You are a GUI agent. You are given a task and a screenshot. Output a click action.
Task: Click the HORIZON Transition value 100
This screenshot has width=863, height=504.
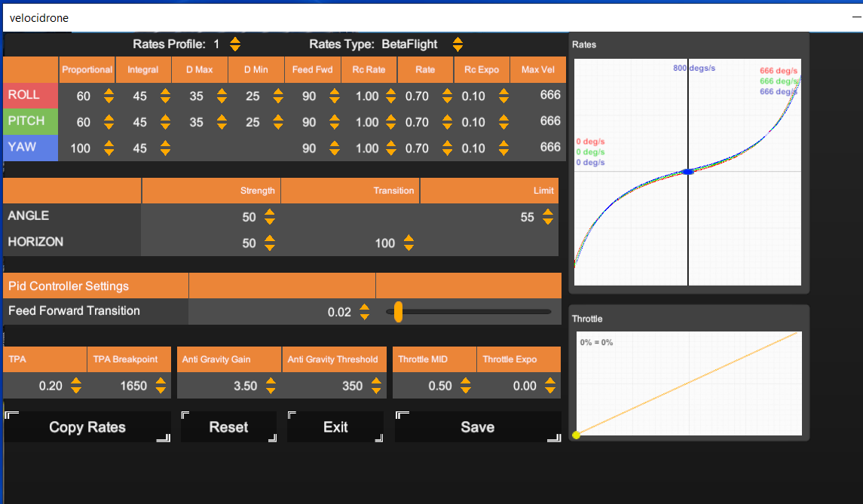click(384, 243)
